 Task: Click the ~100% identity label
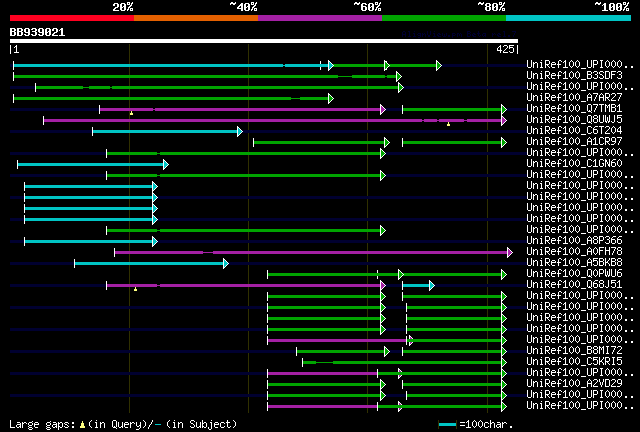click(x=612, y=7)
